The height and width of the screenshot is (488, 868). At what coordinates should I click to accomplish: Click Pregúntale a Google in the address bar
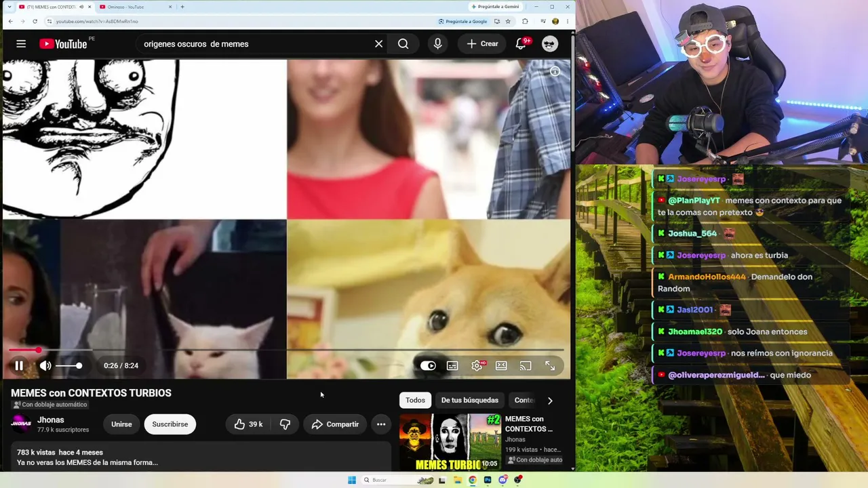[x=463, y=22]
